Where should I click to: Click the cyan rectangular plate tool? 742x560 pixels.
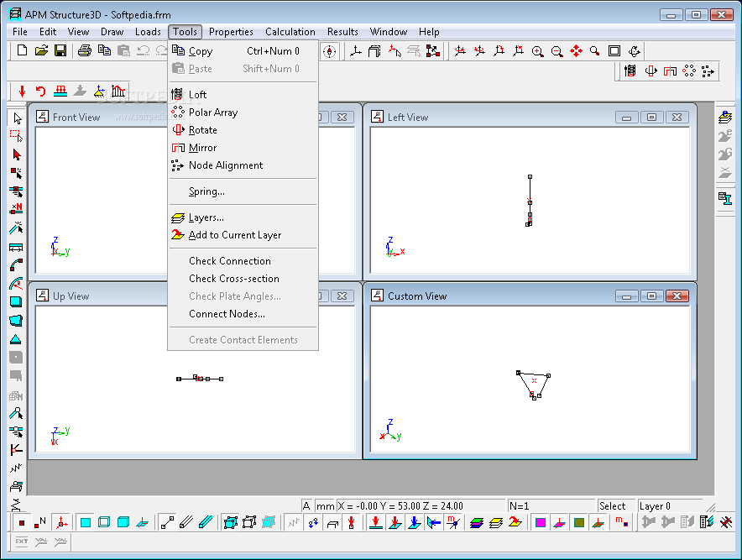(16, 302)
